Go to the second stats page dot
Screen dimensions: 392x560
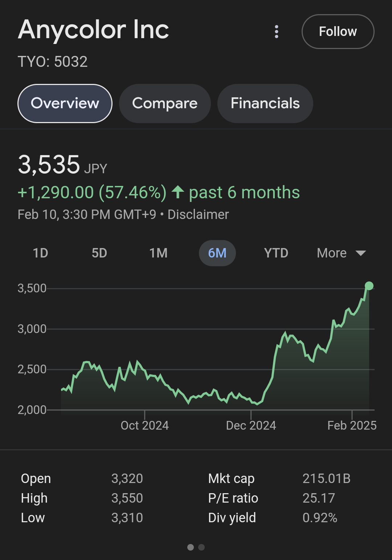[x=202, y=547]
